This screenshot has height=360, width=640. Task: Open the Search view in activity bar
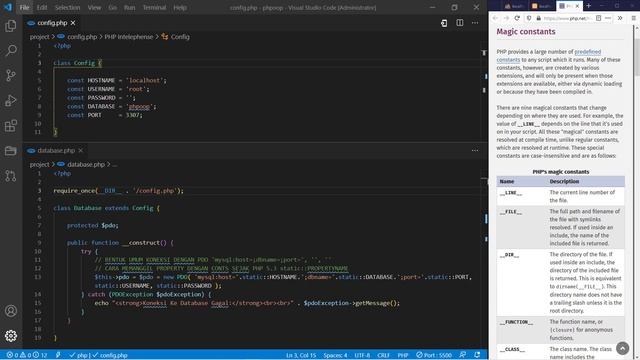coord(11,51)
